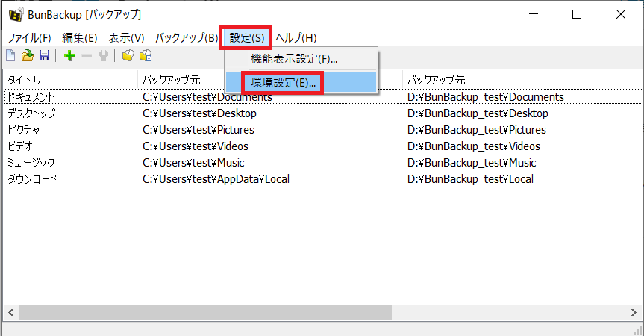Viewport: 644px width, 336px height.
Task: Open the バックアップ(B) menu
Action: point(186,38)
